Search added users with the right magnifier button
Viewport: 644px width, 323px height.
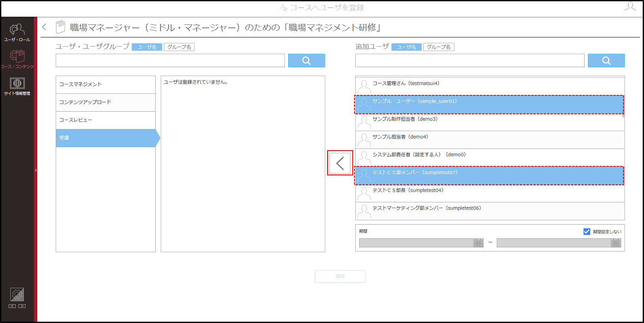[606, 60]
